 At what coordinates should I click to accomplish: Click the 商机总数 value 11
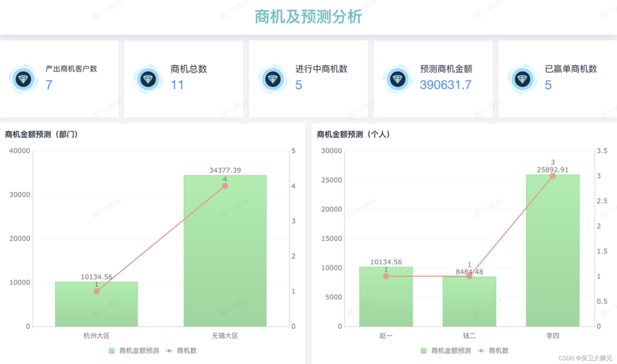177,85
